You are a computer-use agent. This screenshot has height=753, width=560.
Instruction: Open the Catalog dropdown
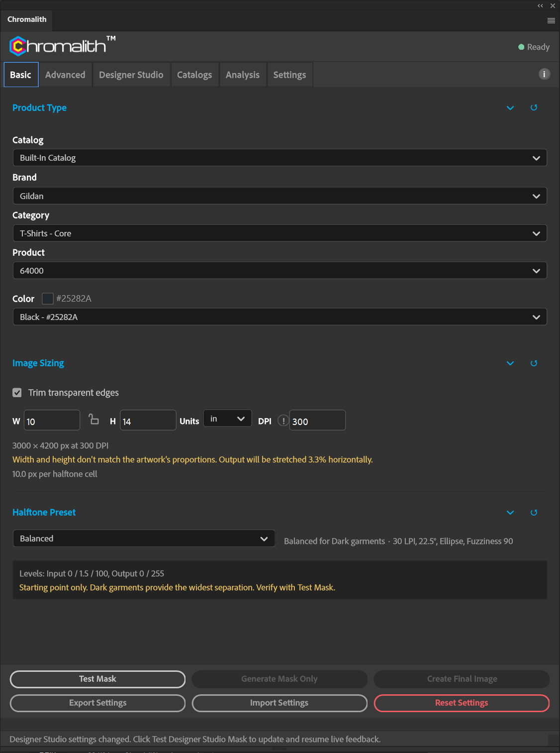pyautogui.click(x=280, y=158)
